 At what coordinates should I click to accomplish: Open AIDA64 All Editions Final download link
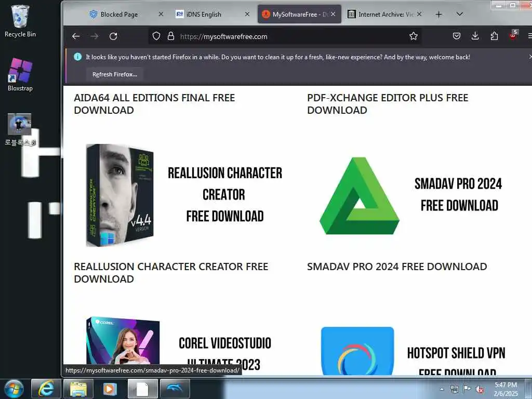154,104
